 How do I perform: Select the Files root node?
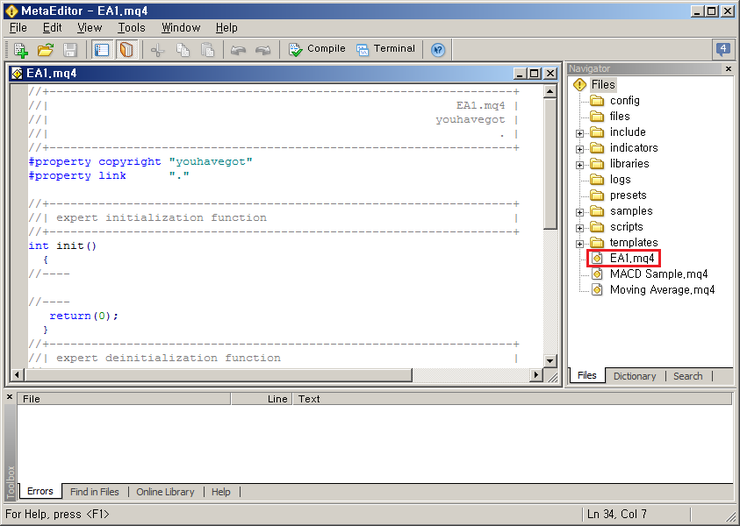click(603, 84)
